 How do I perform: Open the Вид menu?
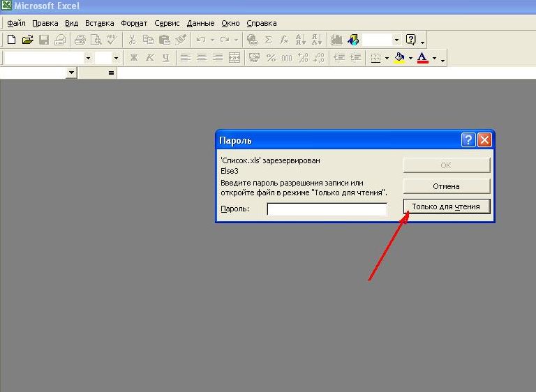[x=71, y=23]
